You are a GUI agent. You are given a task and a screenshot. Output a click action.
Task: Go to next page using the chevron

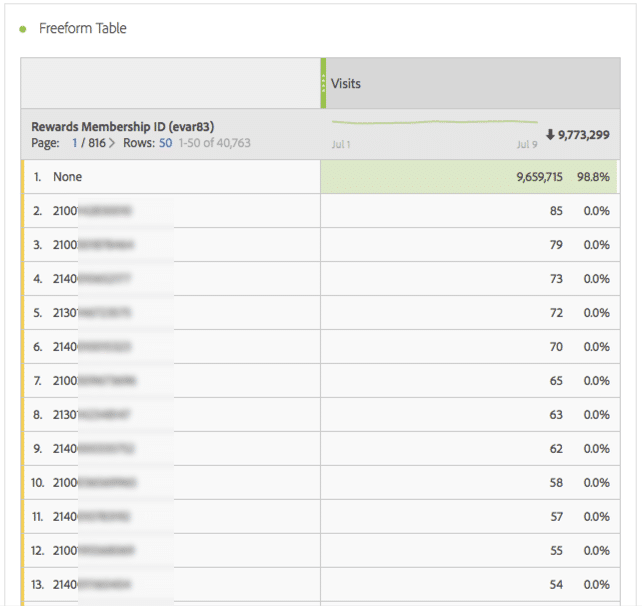[x=112, y=143]
